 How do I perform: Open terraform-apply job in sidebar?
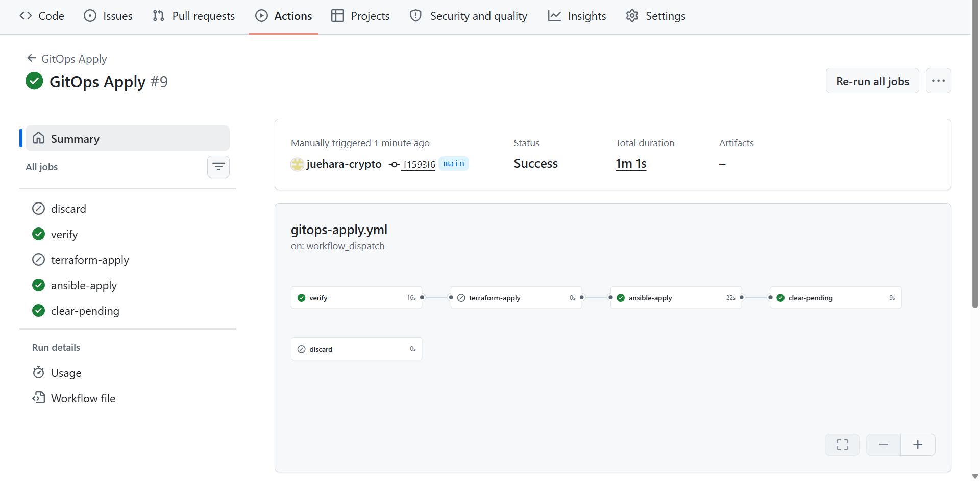[128, 260]
